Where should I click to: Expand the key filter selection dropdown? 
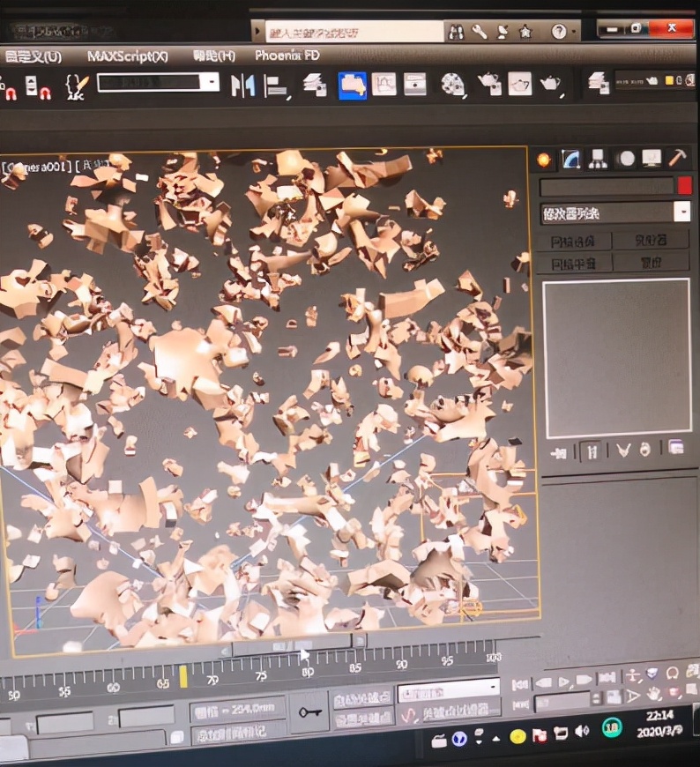coord(491,689)
